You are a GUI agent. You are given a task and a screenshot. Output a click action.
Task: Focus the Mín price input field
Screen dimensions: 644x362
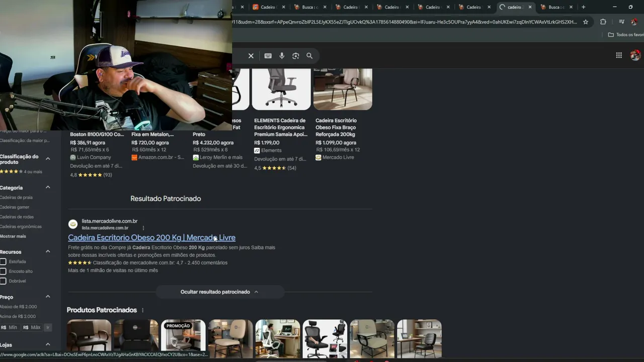pos(10,327)
